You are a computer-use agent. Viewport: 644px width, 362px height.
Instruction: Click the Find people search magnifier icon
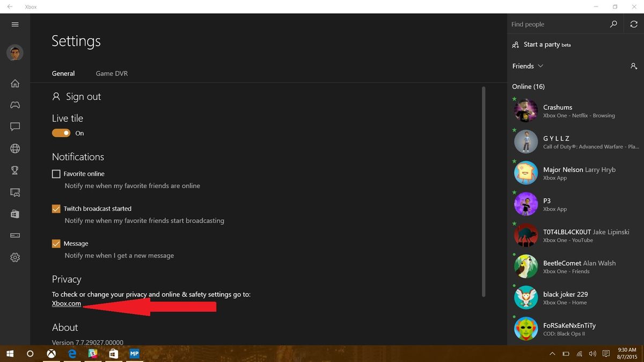[x=613, y=24]
